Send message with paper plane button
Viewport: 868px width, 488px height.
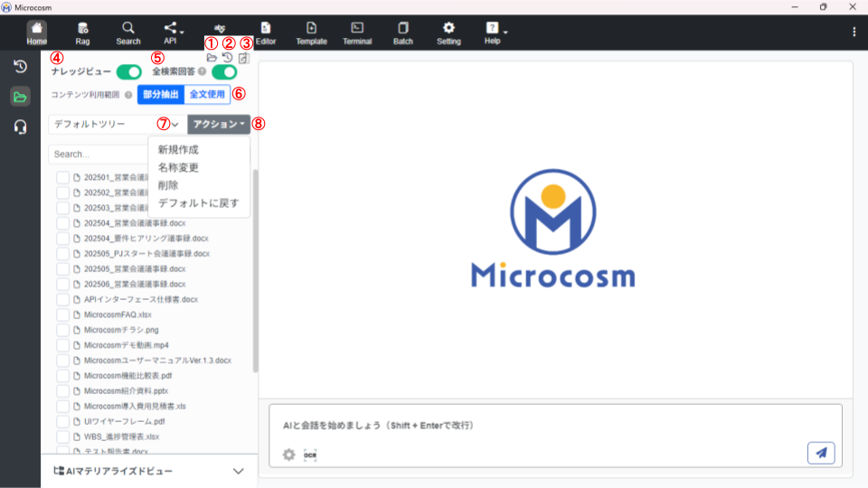[821, 453]
